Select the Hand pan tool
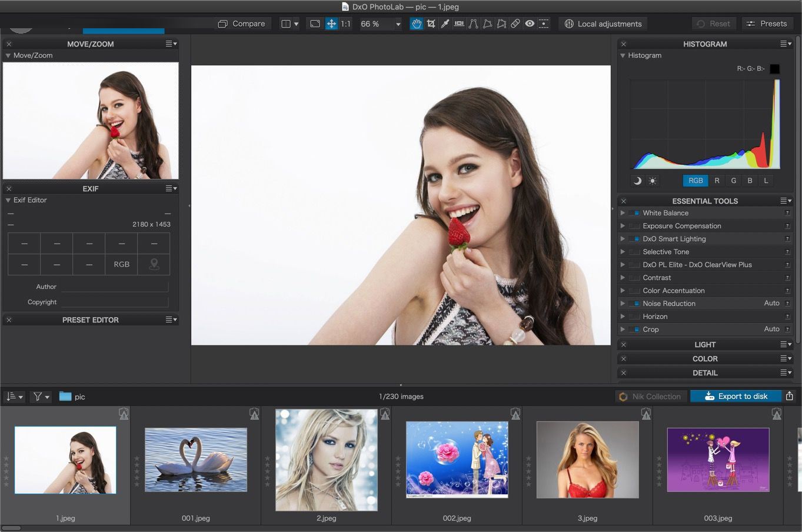The image size is (802, 532). click(417, 24)
